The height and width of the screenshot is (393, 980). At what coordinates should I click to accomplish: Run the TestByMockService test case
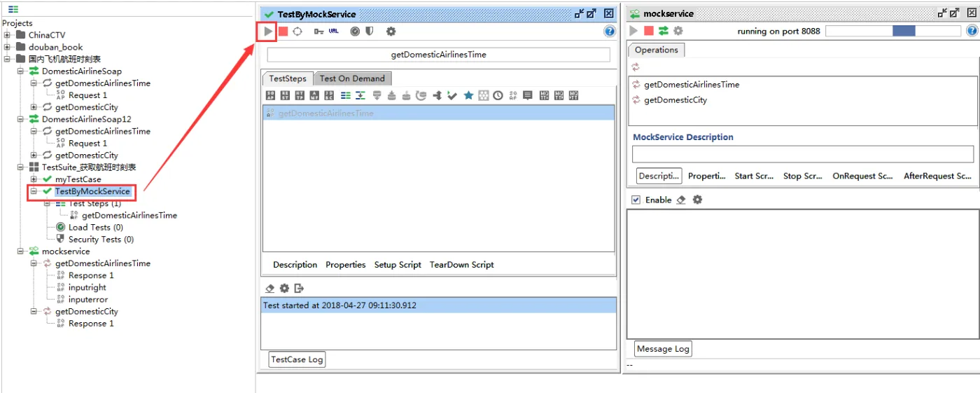(x=268, y=32)
